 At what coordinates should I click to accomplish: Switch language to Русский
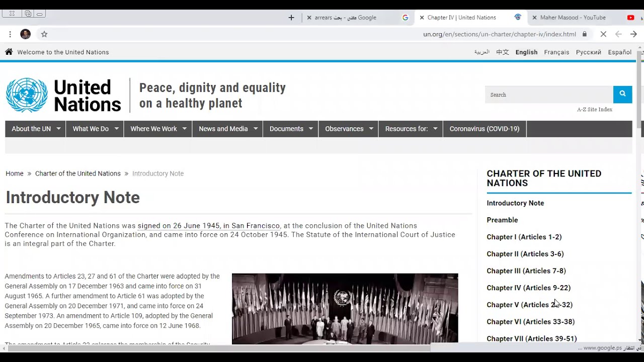(589, 52)
